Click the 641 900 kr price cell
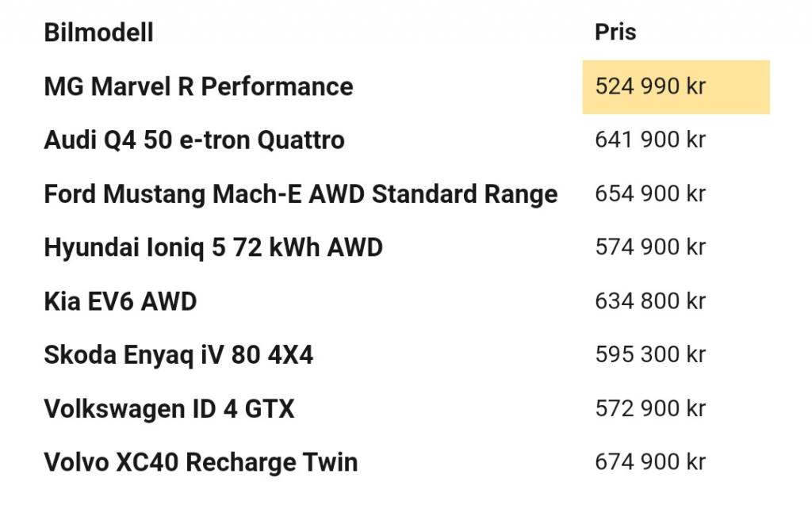Viewport: 812px width, 520px height. pos(650,140)
